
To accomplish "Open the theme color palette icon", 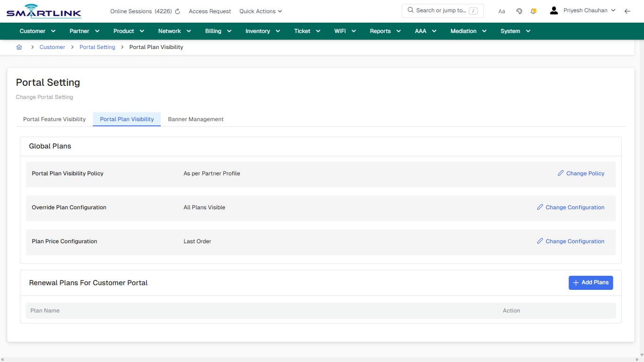I will tap(519, 11).
